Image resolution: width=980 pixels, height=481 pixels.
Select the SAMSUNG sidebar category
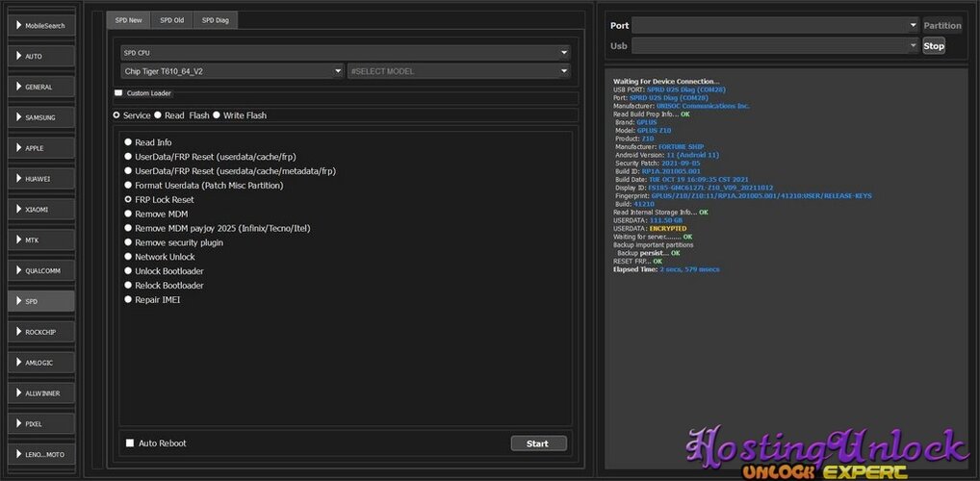pos(41,117)
